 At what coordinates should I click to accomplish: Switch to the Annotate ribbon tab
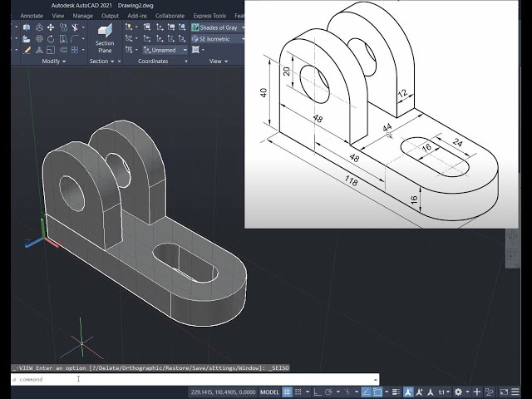(x=32, y=15)
